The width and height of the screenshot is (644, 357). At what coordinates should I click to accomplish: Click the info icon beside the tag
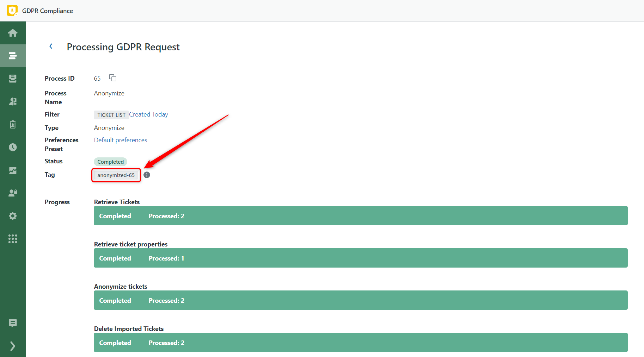coord(147,175)
